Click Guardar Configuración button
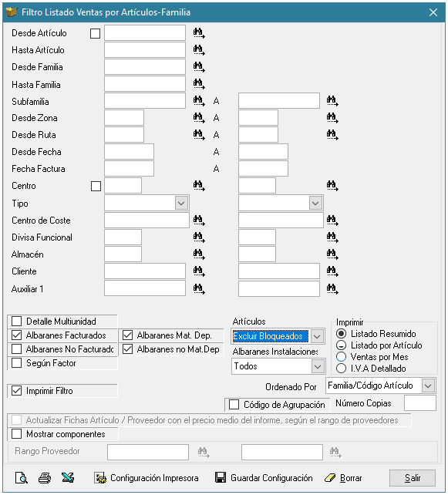Image resolution: width=448 pixels, height=495 pixels. 264,478
